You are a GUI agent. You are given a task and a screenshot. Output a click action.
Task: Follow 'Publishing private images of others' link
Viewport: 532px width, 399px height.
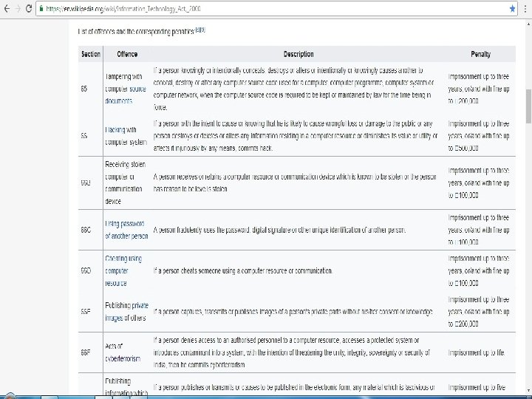126,312
